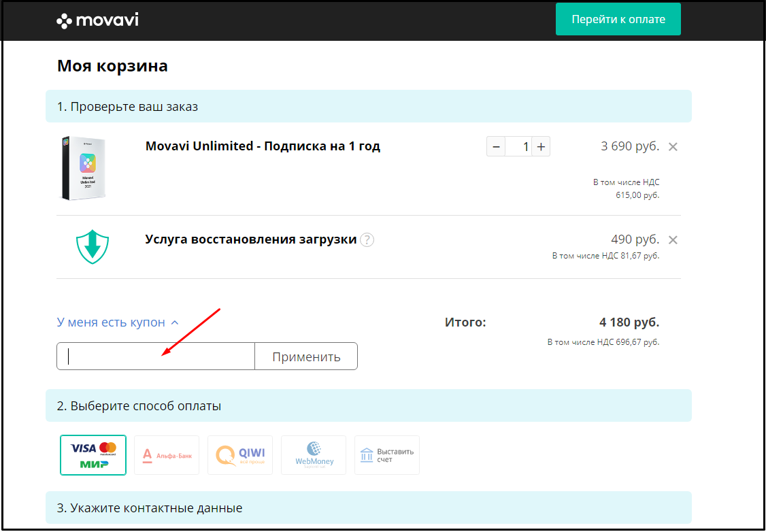This screenshot has width=766, height=532.
Task: Click the total 4 180 руб. amount
Action: pos(629,322)
